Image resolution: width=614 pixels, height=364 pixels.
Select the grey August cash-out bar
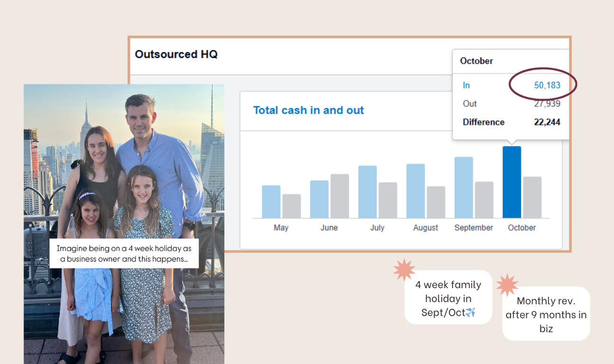point(436,202)
